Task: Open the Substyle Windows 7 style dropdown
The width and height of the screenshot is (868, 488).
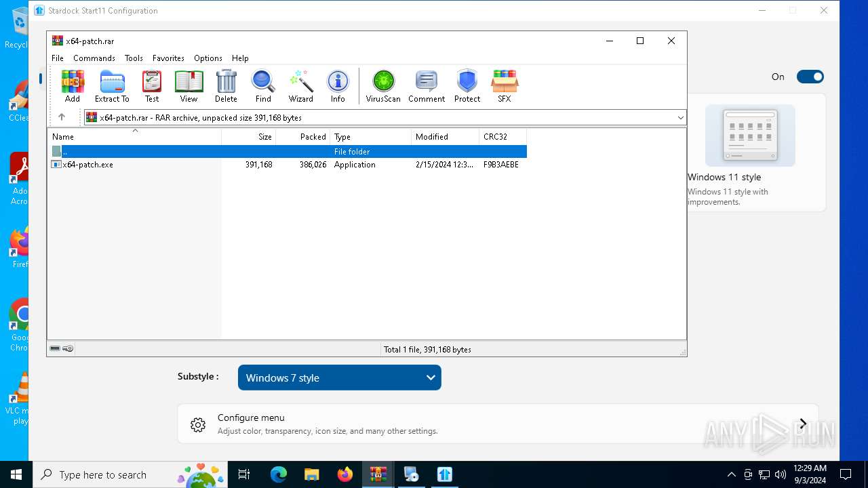Action: pyautogui.click(x=340, y=378)
